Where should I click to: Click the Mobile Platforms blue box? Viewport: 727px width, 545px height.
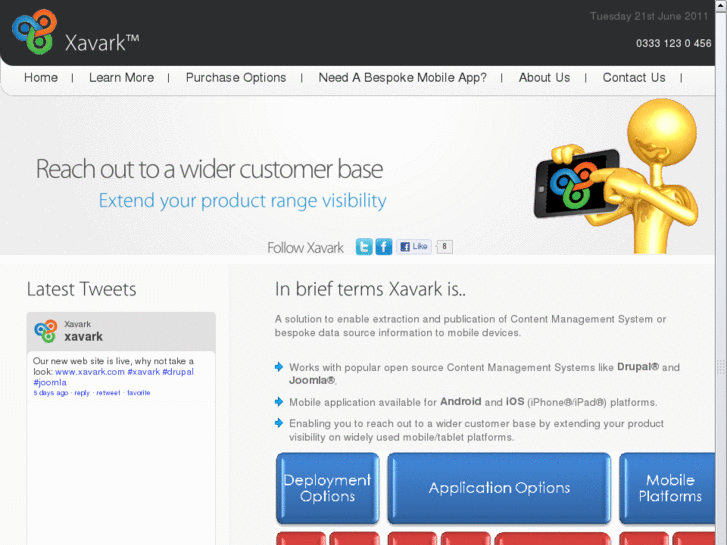pyautogui.click(x=667, y=488)
